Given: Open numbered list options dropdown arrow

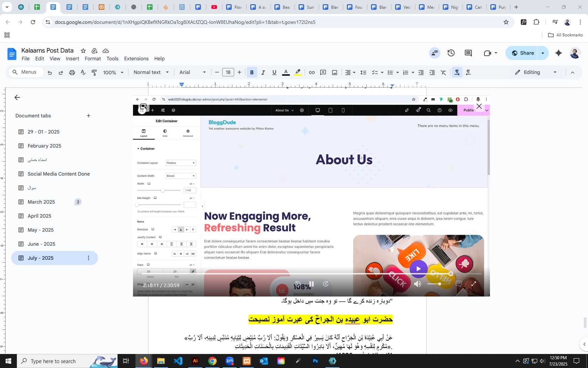Looking at the screenshot, I should pyautogui.click(x=413, y=73).
